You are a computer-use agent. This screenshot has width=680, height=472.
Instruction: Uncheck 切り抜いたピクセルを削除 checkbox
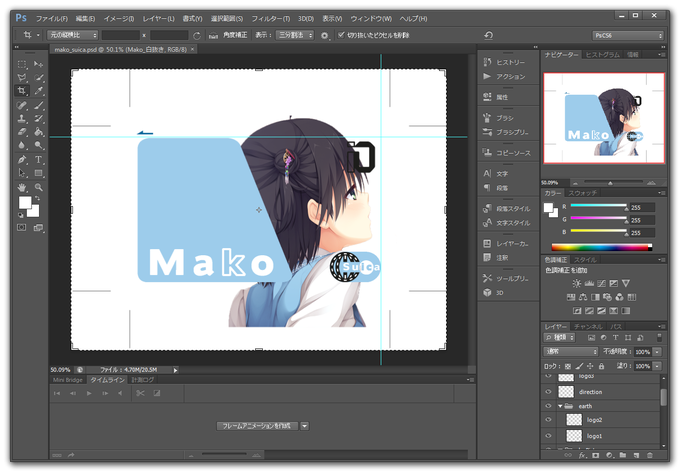[x=341, y=35]
